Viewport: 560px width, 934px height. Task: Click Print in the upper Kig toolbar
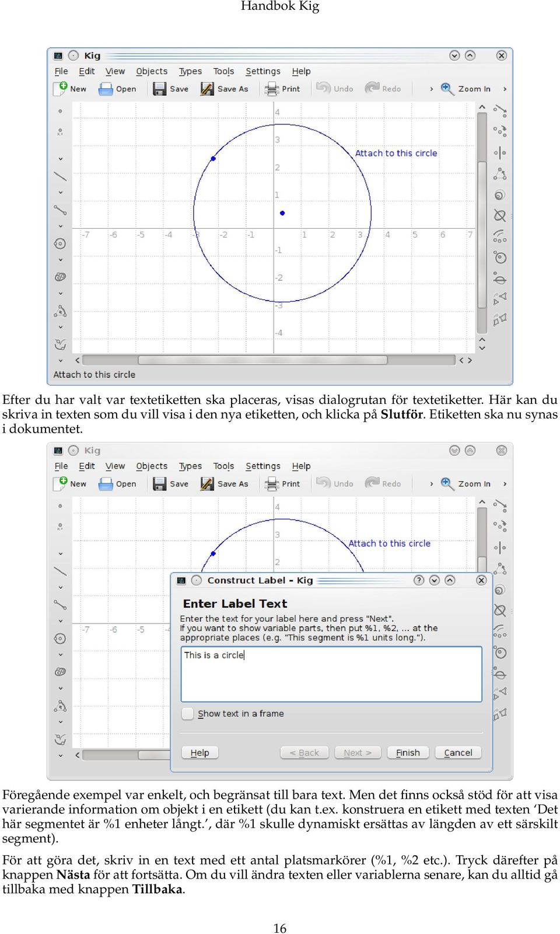pyautogui.click(x=282, y=89)
